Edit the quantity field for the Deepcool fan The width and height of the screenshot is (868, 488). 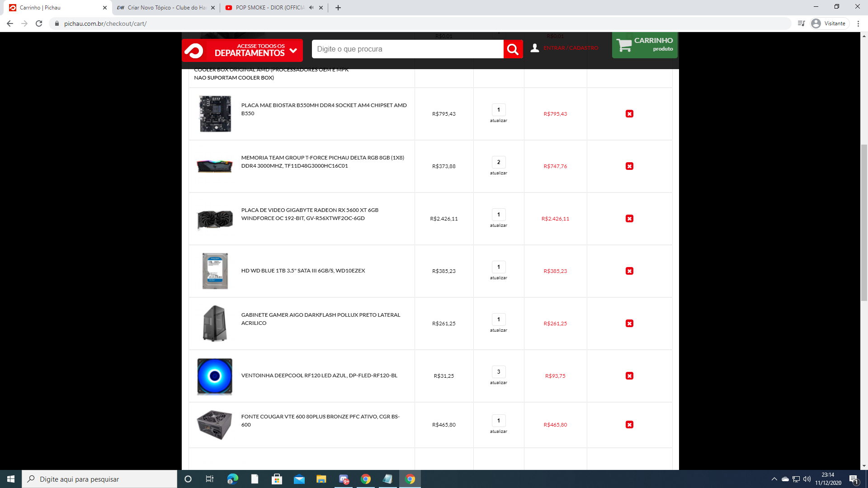click(499, 372)
